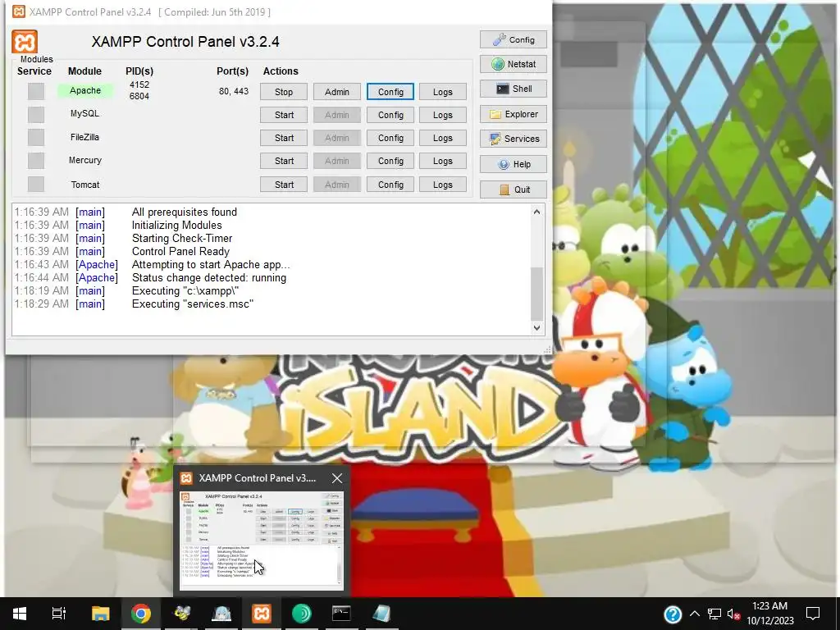Toggle Apache service checkbox
Image resolution: width=840 pixels, height=630 pixels.
[x=36, y=92]
